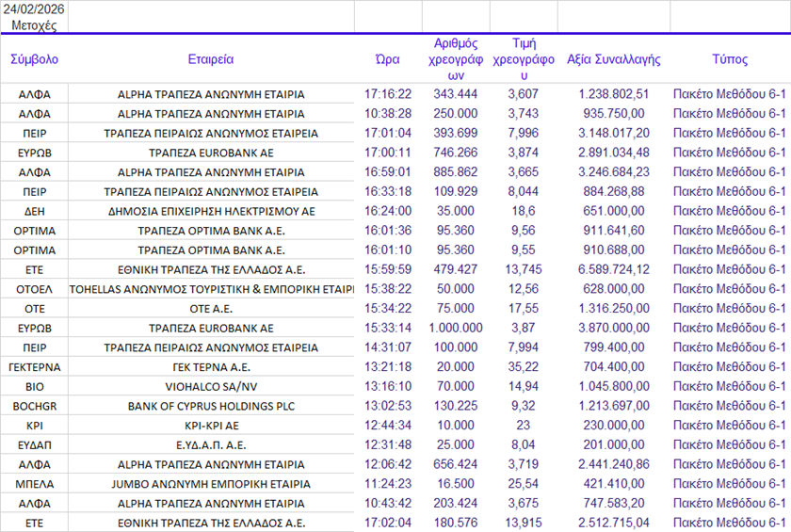Click the price cell 13,745

coord(524,270)
